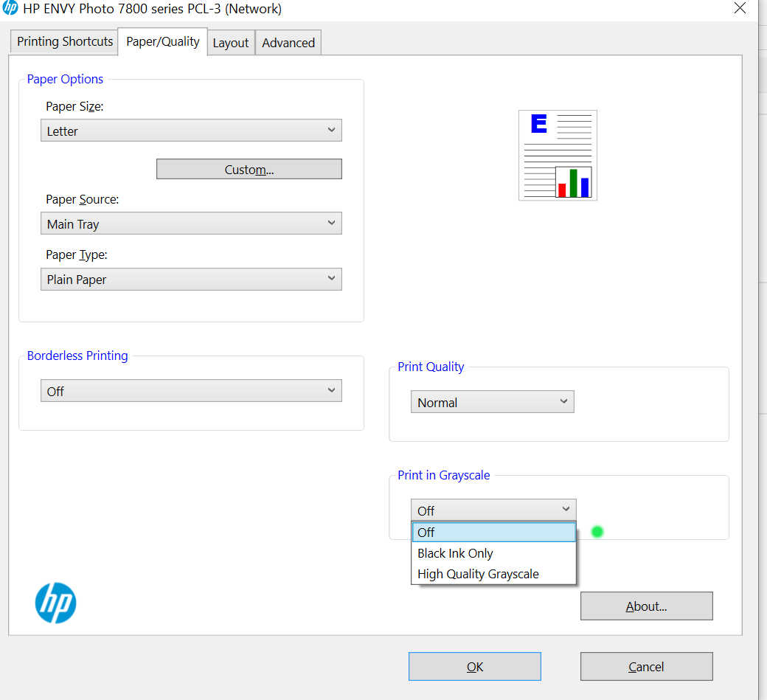767x700 pixels.
Task: Collapse the Print in Grayscale dropdown
Action: (x=493, y=510)
